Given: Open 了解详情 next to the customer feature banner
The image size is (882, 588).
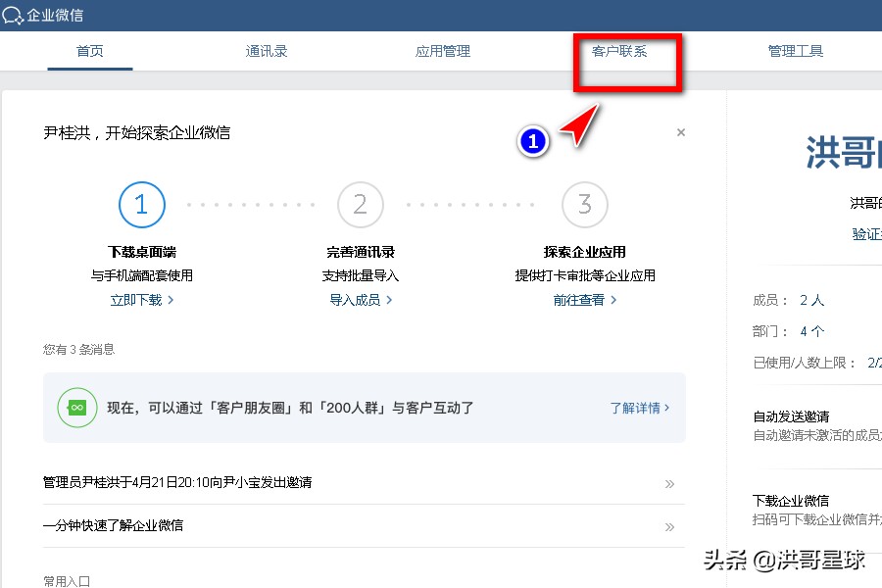Looking at the screenshot, I should (x=636, y=407).
